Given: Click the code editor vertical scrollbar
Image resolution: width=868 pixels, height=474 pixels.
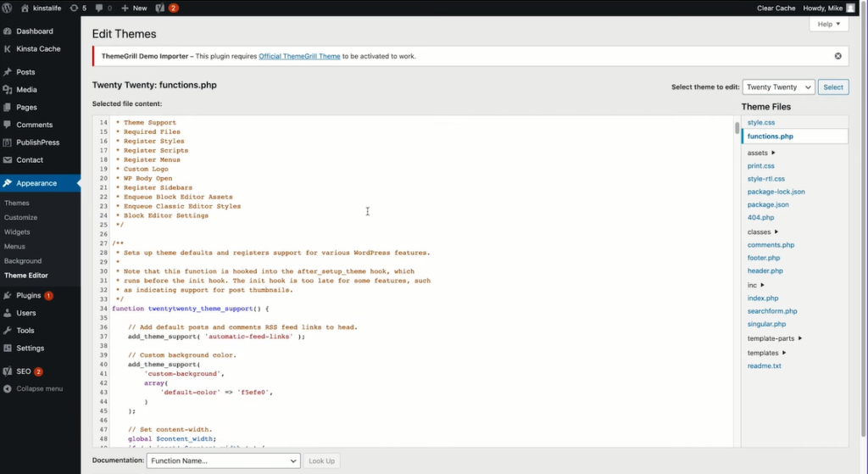Looking at the screenshot, I should pos(737,129).
